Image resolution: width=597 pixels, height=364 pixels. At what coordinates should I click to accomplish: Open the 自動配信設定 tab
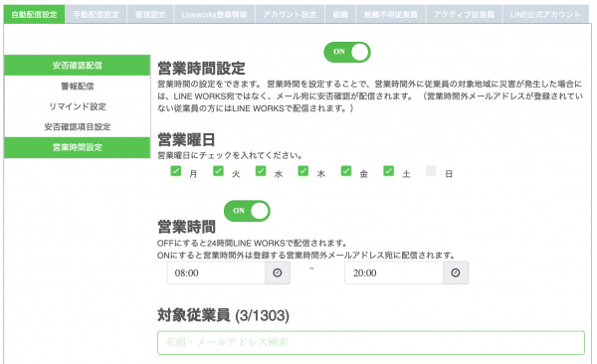(x=34, y=15)
